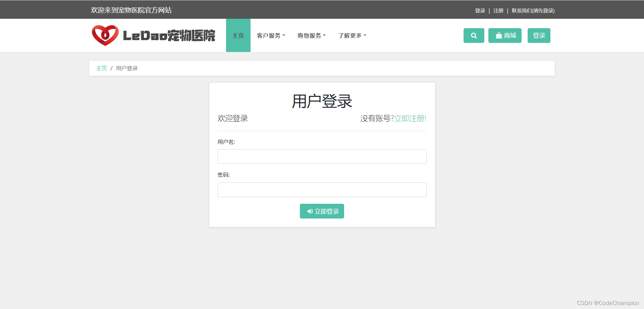
Task: Click the 用户名 input field
Action: (x=322, y=156)
